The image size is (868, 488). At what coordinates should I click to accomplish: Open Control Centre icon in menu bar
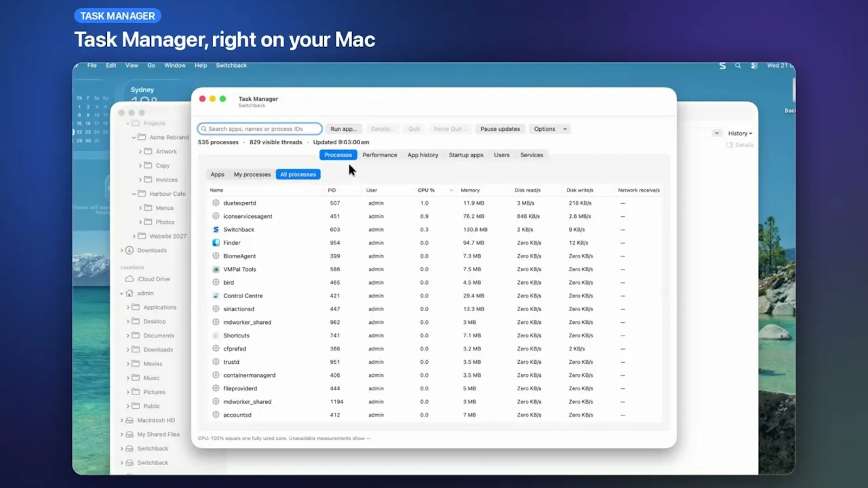(x=754, y=66)
